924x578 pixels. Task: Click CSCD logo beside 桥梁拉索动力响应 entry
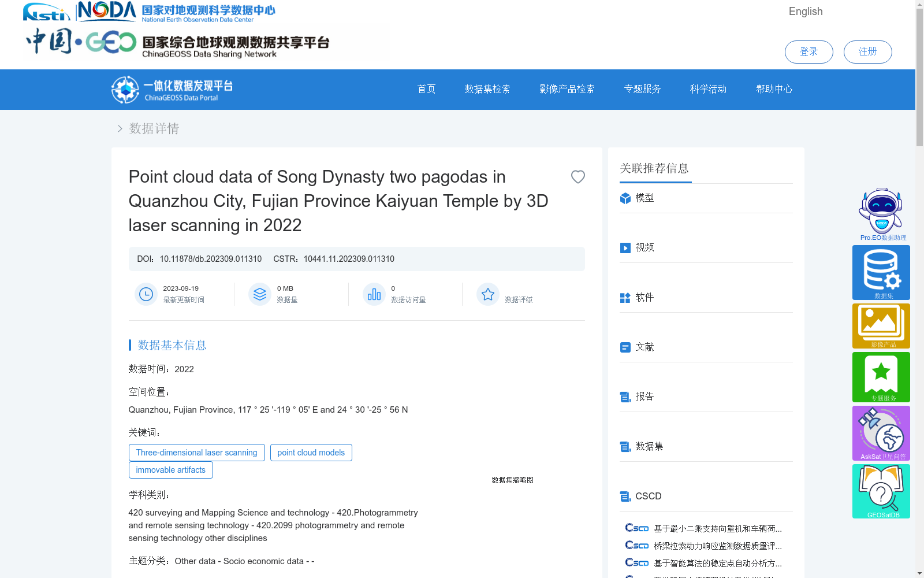[637, 545]
